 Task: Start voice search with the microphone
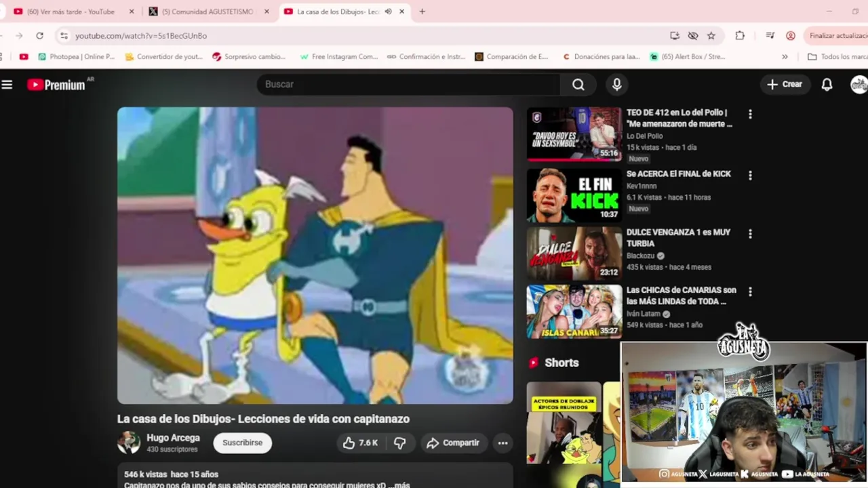pos(616,84)
